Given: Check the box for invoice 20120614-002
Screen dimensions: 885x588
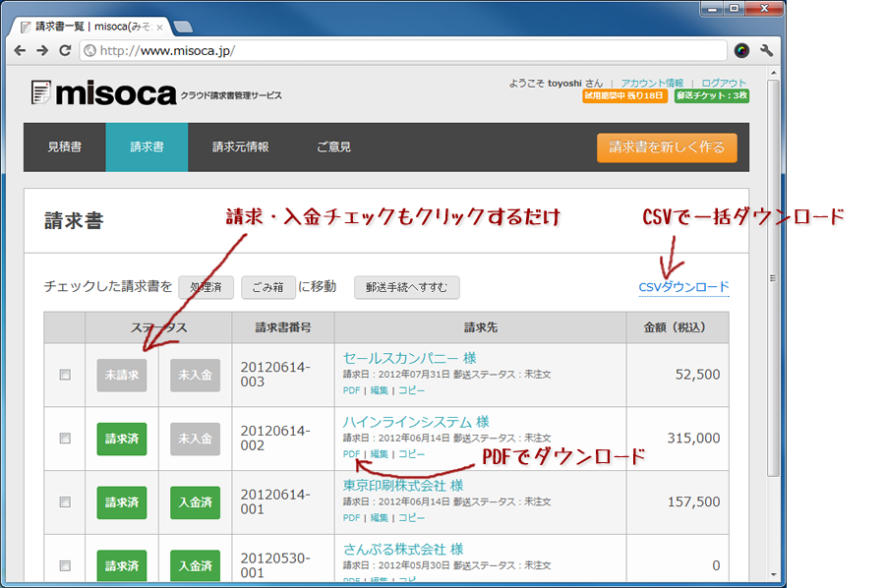Looking at the screenshot, I should 65,439.
